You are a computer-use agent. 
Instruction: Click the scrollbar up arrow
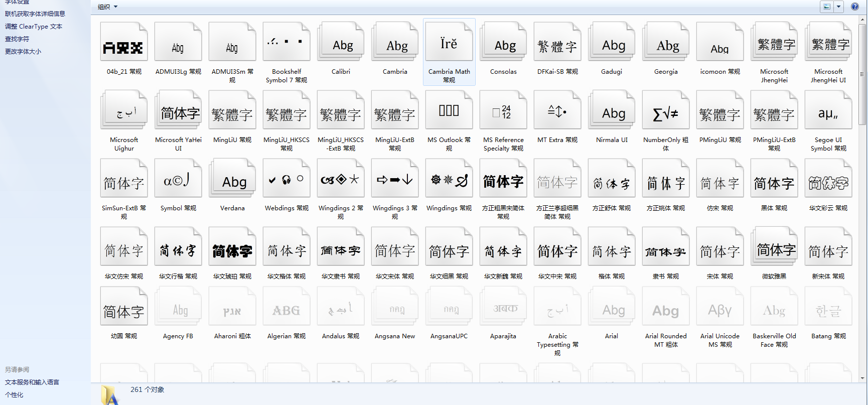pyautogui.click(x=862, y=19)
